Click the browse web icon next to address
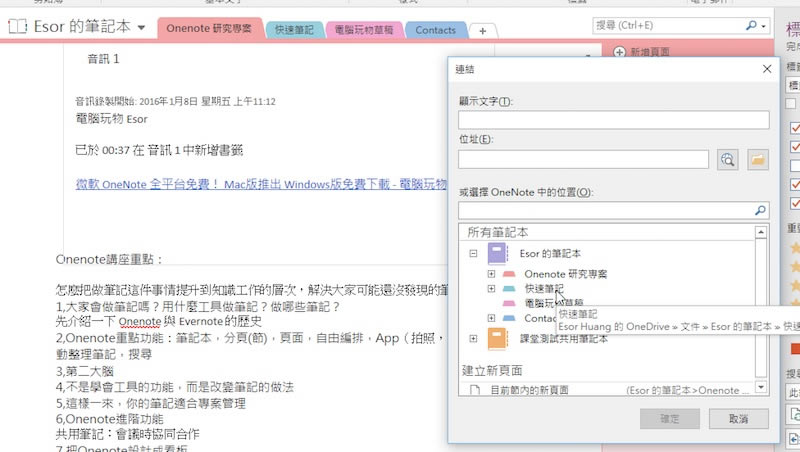 (x=728, y=160)
